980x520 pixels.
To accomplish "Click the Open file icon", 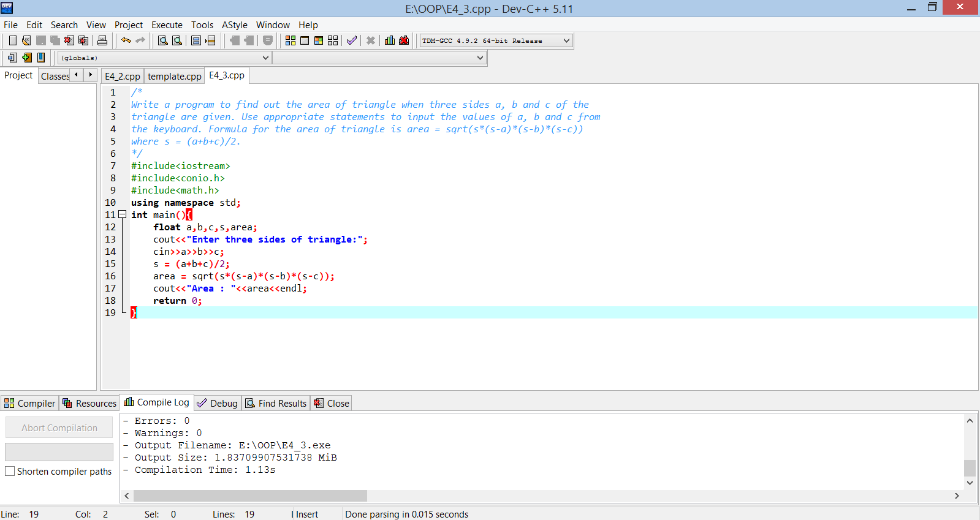I will tap(26, 40).
